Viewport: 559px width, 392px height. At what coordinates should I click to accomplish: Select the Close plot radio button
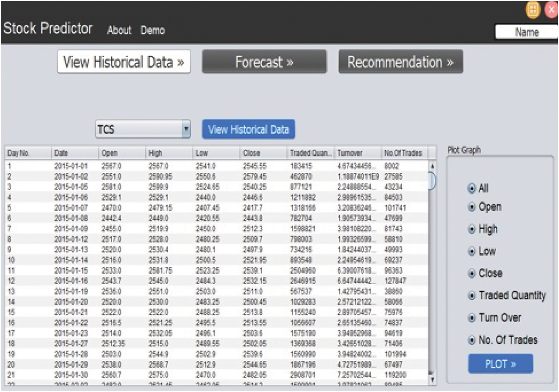[x=472, y=274]
